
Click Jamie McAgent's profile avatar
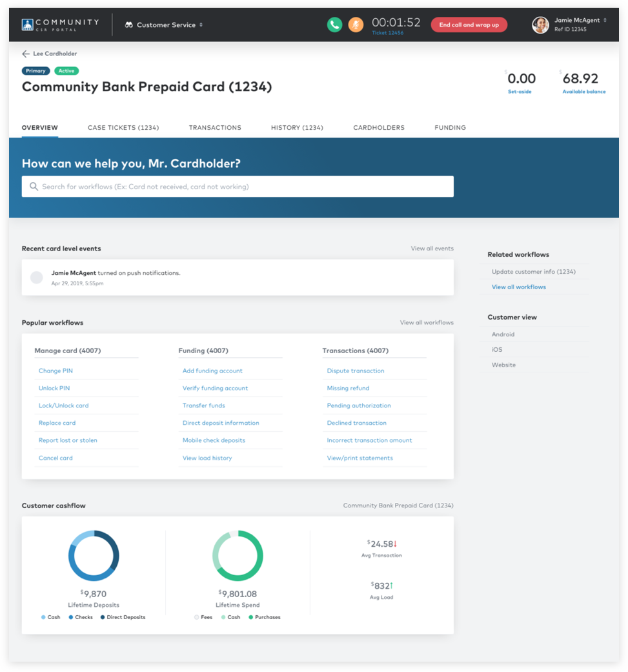540,25
